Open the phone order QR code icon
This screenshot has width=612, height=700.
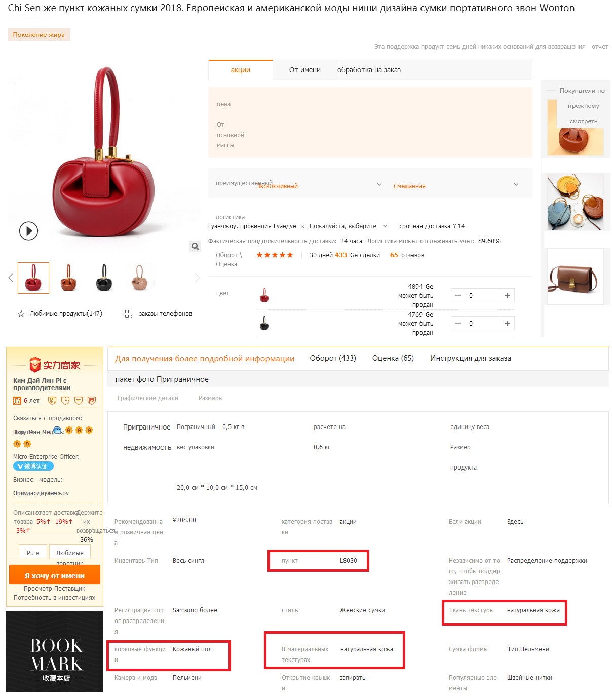[129, 314]
